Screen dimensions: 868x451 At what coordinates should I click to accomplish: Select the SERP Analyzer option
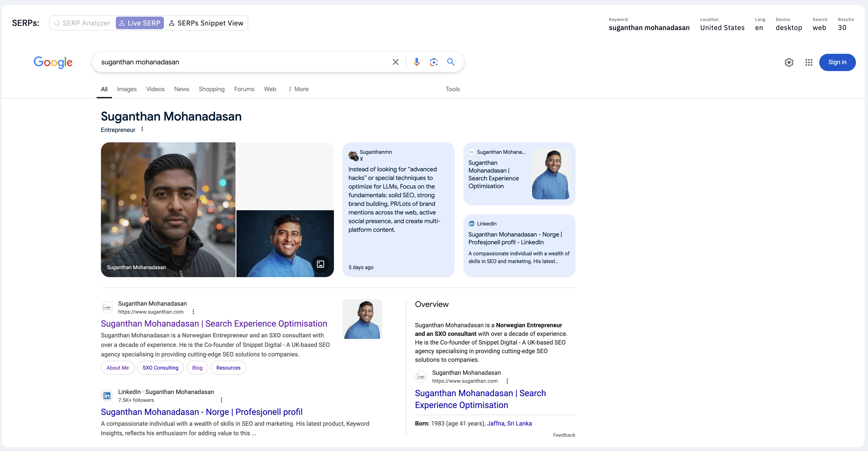[83, 23]
